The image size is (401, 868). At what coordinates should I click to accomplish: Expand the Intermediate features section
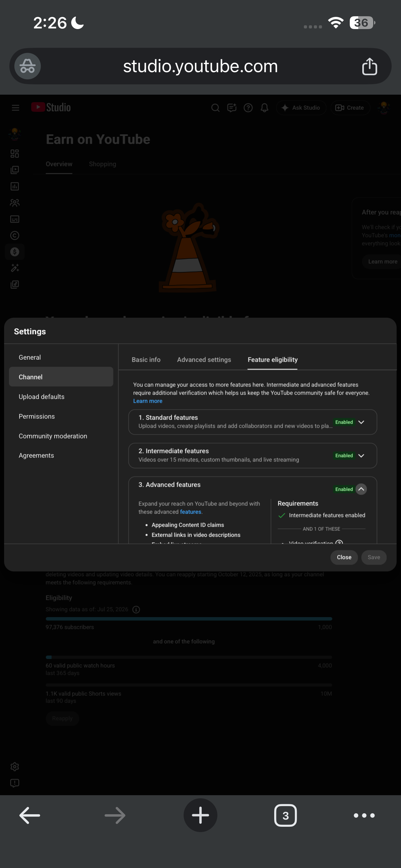361,456
